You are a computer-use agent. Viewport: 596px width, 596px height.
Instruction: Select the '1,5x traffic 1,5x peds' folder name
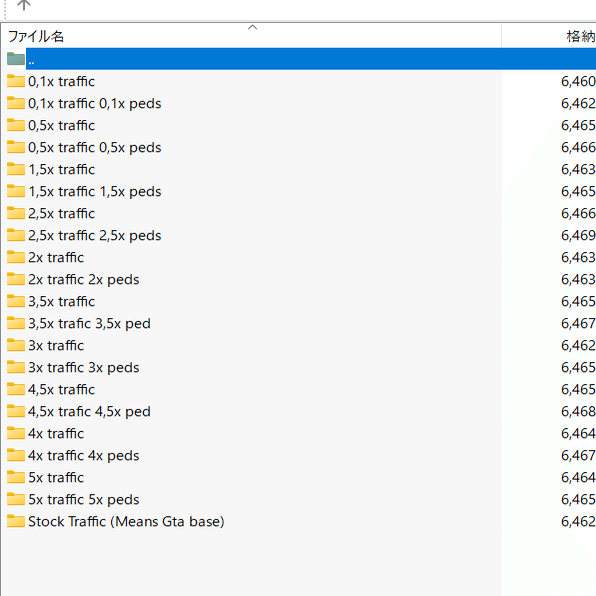[x=95, y=192]
